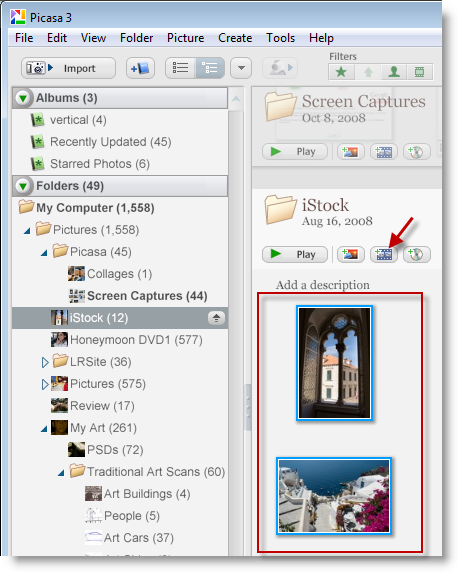Collapse the Albums section
The width and height of the screenshot is (458, 572).
pos(23,98)
